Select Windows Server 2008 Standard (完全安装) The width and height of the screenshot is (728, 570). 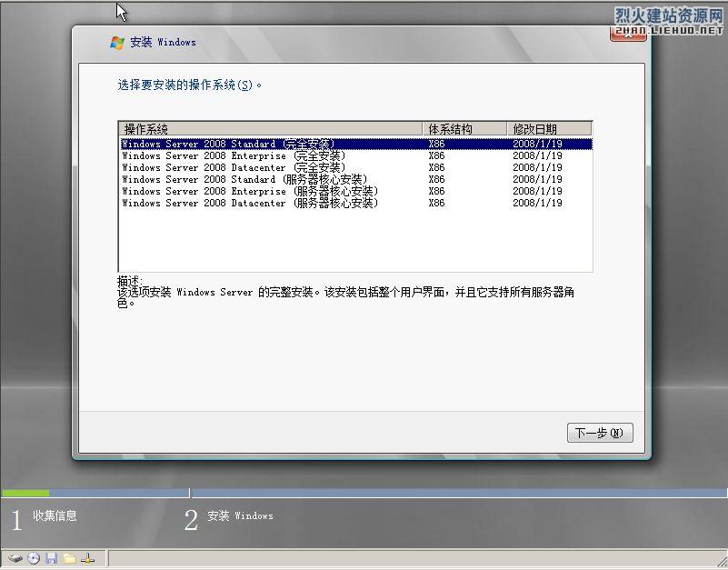[x=356, y=144]
